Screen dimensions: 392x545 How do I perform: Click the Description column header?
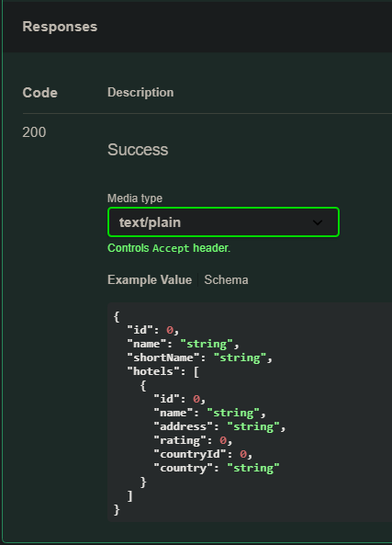[x=140, y=93]
